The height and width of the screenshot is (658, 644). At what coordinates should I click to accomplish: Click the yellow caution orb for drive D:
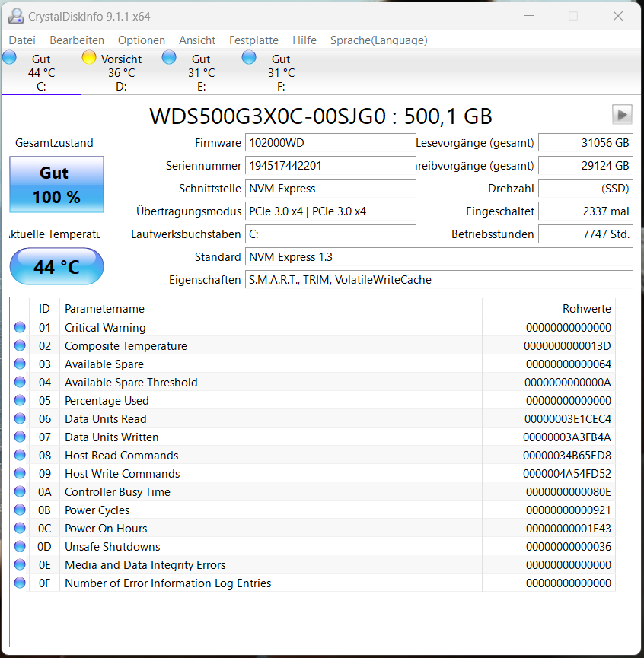[x=89, y=57]
